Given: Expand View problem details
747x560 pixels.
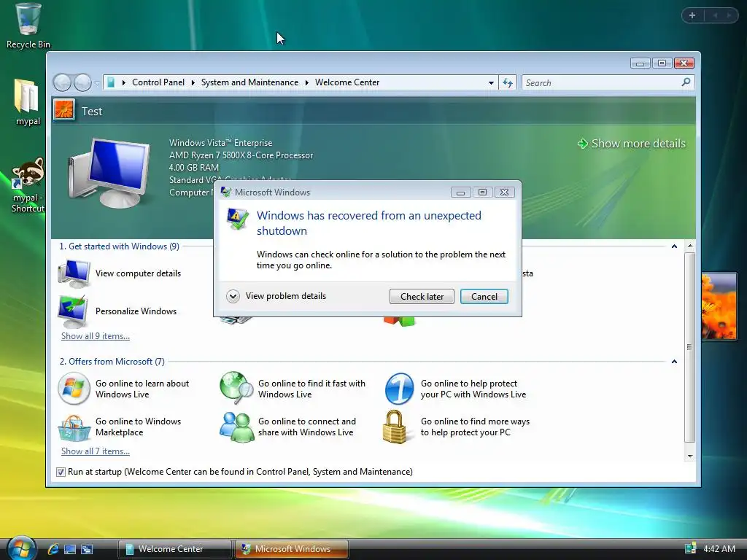Looking at the screenshot, I should [x=233, y=296].
